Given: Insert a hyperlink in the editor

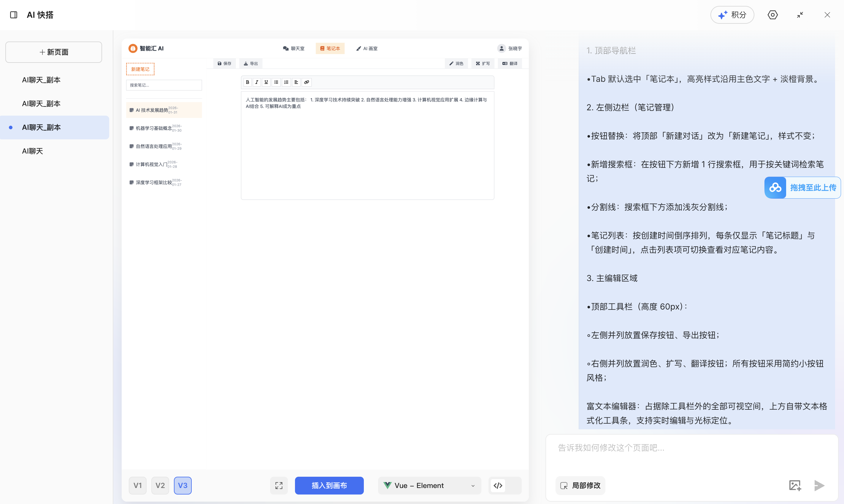Looking at the screenshot, I should 307,82.
